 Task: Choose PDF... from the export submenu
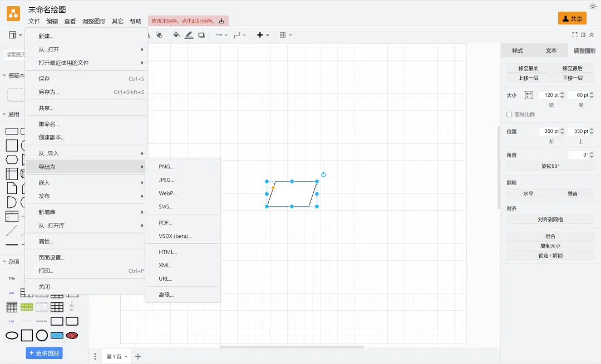[165, 223]
